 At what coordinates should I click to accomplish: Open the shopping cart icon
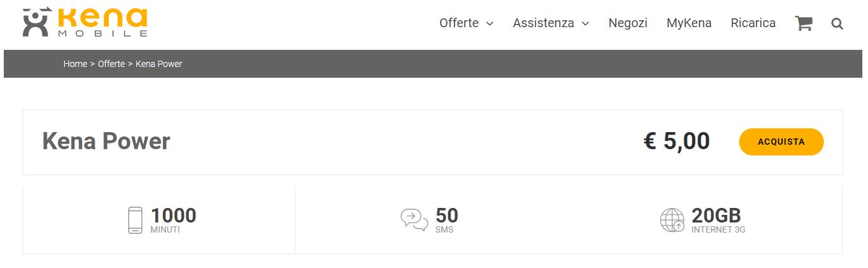[x=803, y=23]
